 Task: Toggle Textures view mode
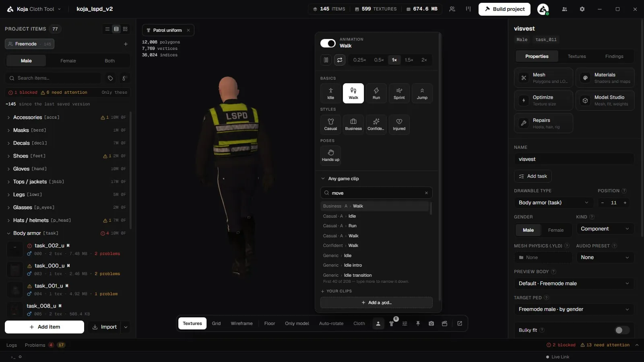(x=192, y=323)
